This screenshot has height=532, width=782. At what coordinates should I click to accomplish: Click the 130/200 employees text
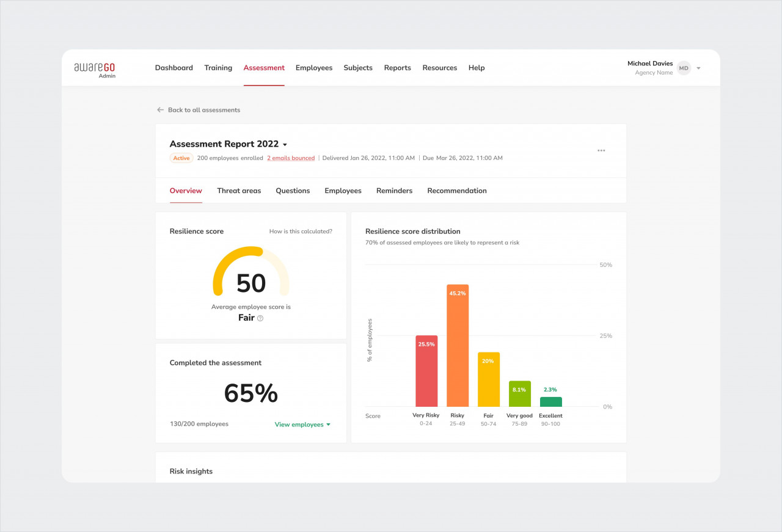[199, 424]
